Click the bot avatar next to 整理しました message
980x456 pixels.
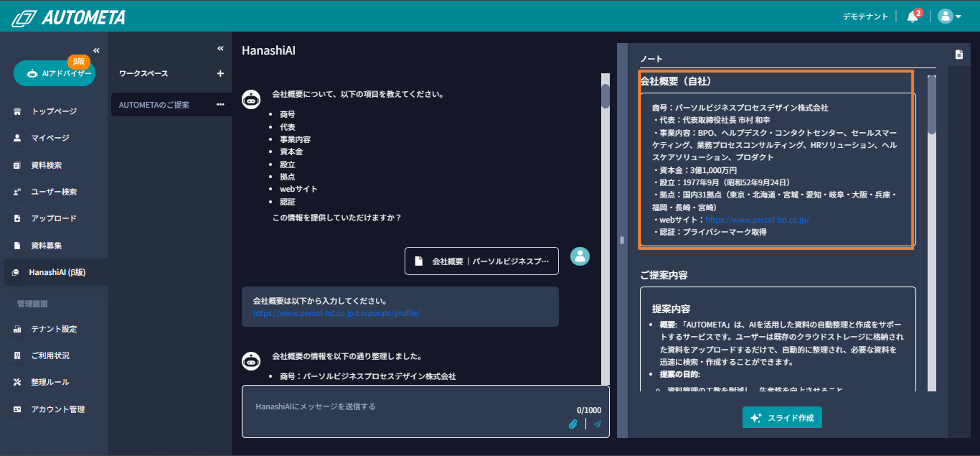(251, 361)
